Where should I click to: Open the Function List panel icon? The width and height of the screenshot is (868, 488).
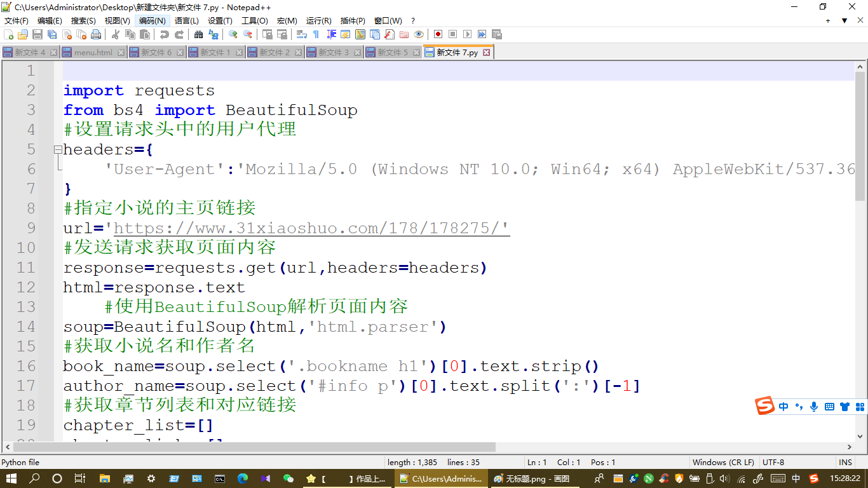pyautogui.click(x=390, y=34)
